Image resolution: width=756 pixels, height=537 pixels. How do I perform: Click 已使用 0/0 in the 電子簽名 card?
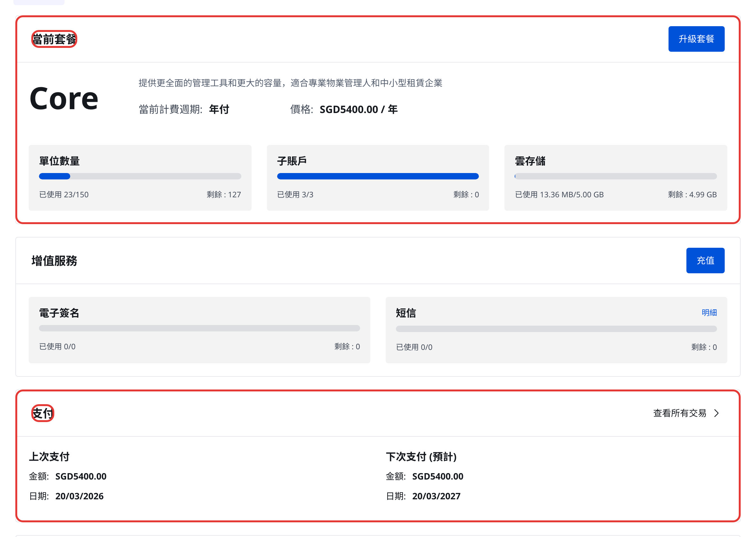coord(57,346)
